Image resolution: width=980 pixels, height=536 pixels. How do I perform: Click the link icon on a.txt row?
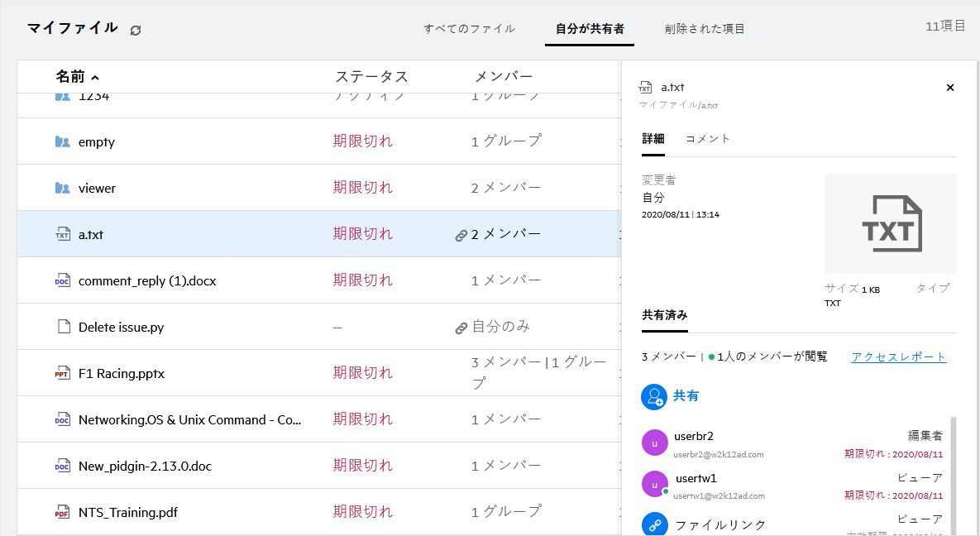[x=461, y=235]
